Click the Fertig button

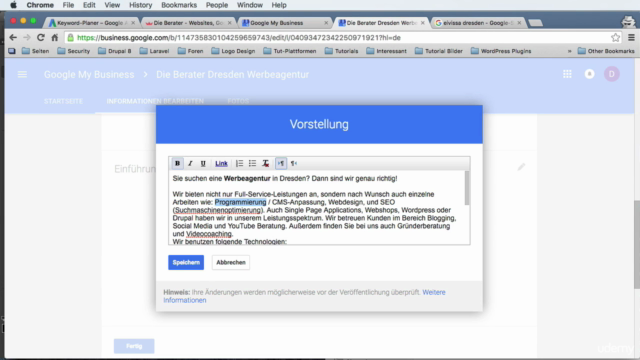pos(134,346)
